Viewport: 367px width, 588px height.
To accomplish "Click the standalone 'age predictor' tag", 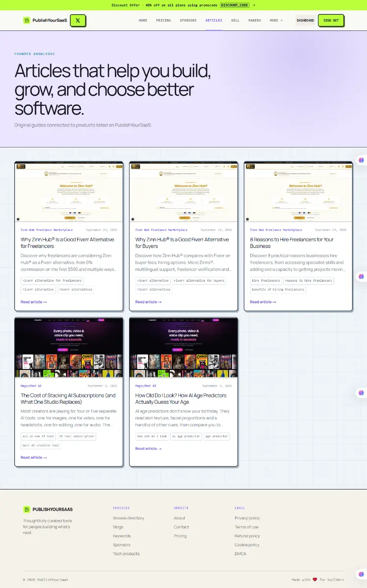I will 216,436.
